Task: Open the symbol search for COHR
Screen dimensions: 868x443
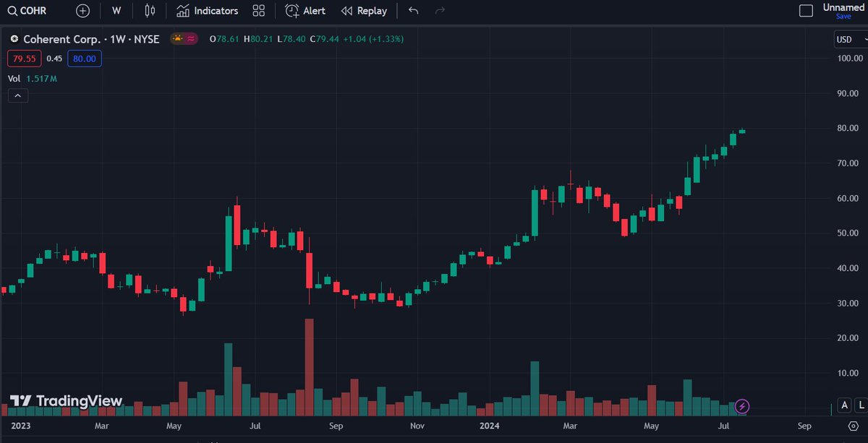Action: (27, 10)
